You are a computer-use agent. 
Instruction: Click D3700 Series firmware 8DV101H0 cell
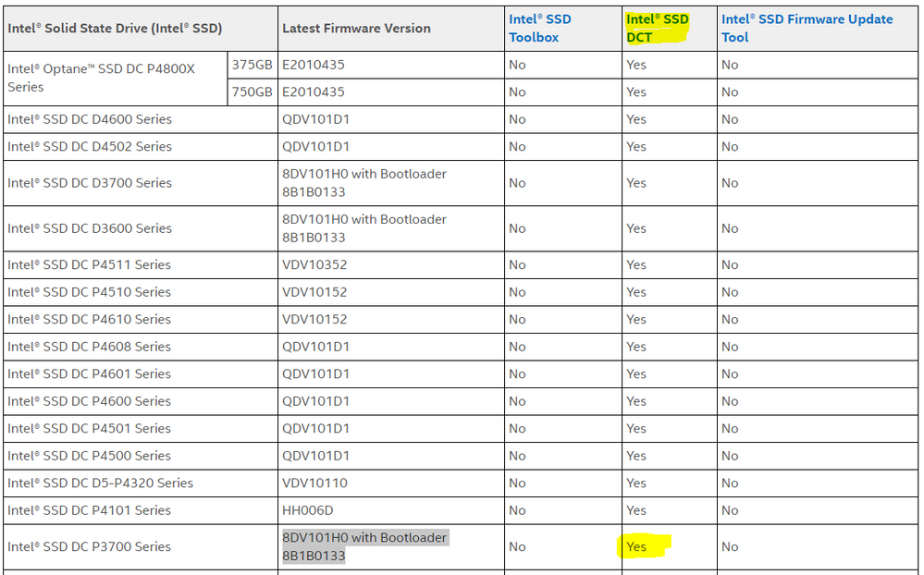coord(364,183)
